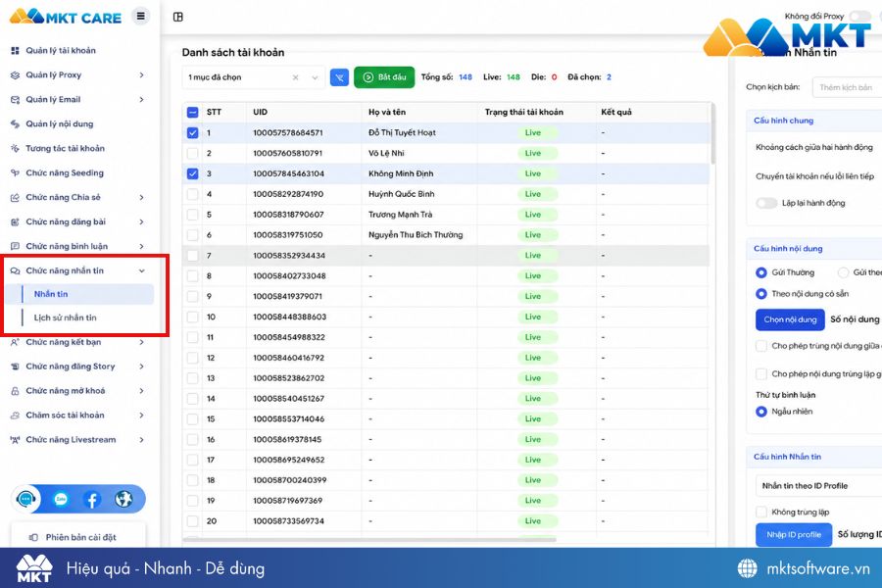Click the Chức năng bình luận comment icon
The width and height of the screenshot is (882, 588).
15,246
